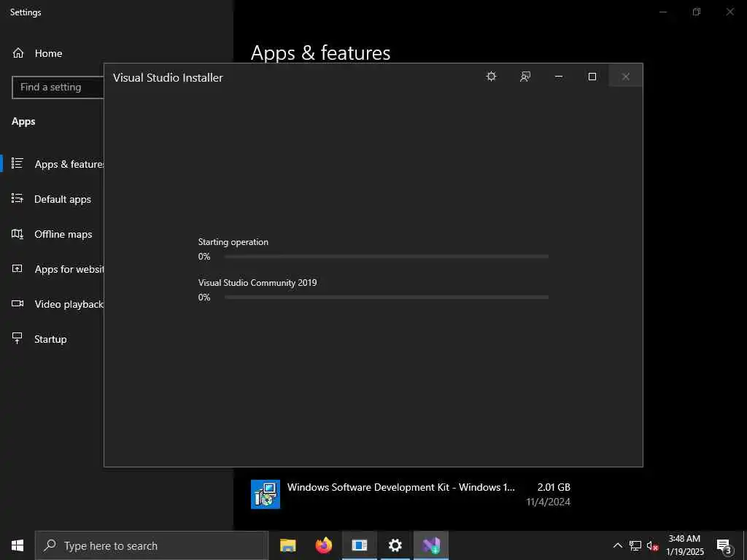Go to Home in Settings sidebar
Viewport: 747px width, 560px height.
(x=47, y=53)
